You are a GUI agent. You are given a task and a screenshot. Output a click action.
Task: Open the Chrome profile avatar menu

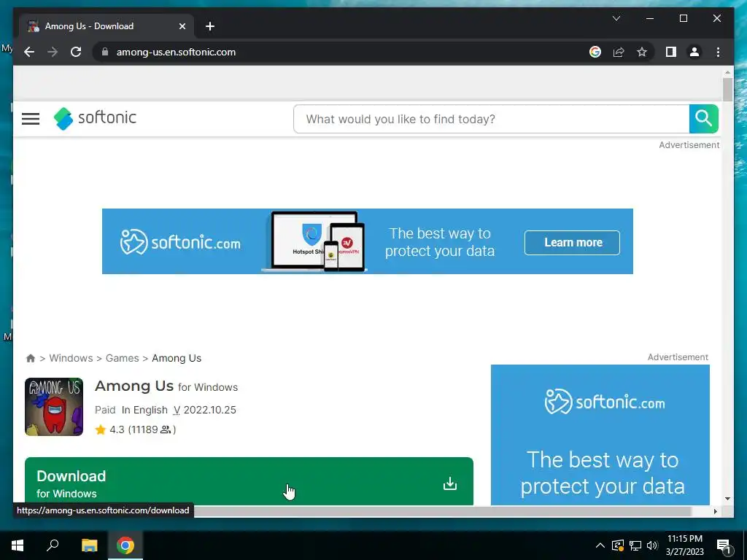[694, 52]
